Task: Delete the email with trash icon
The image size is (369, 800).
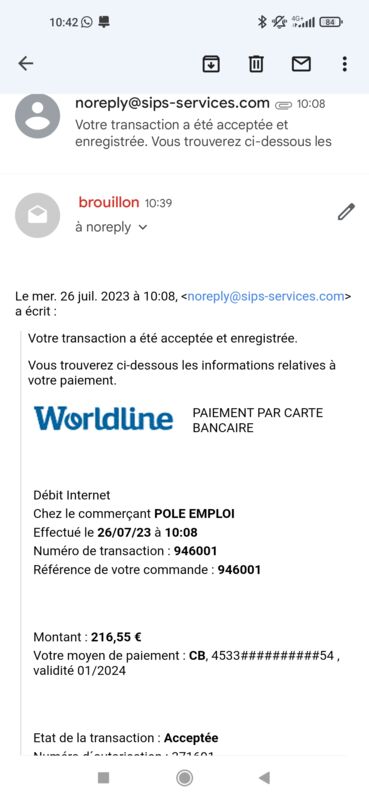Action: click(256, 64)
